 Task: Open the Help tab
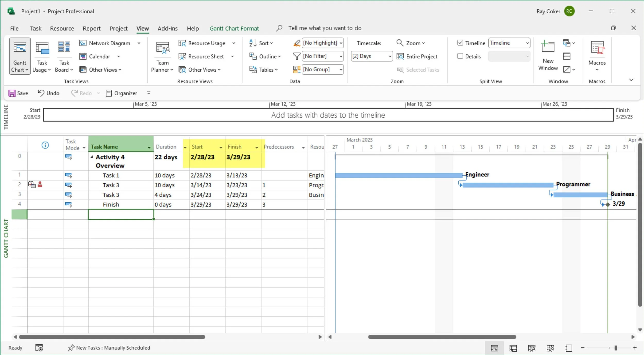pos(193,28)
